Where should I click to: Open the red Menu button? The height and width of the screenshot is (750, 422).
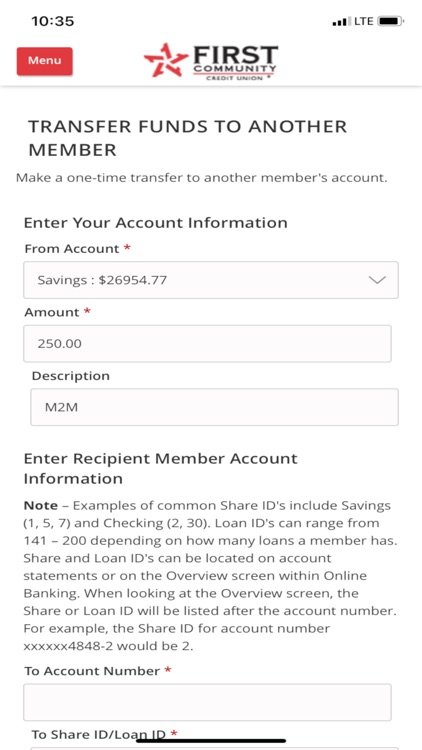(44, 61)
